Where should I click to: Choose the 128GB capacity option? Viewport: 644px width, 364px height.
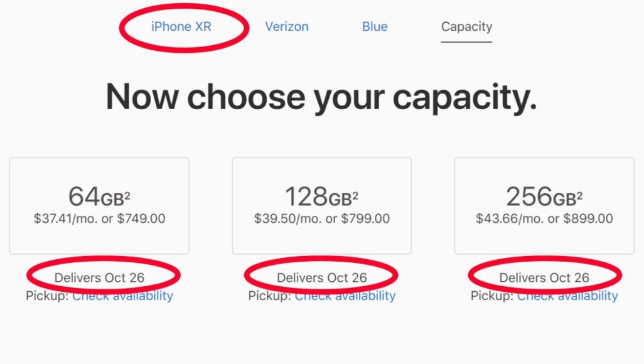(x=321, y=205)
